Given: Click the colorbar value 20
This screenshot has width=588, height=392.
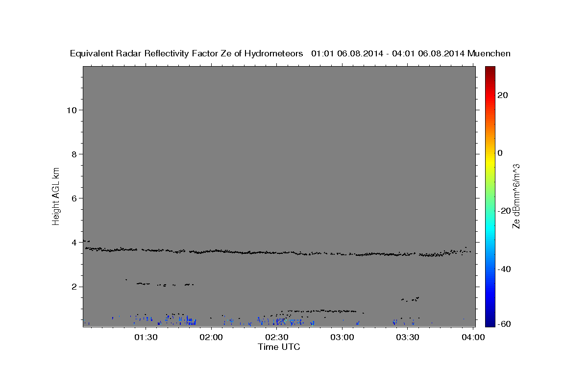Looking at the screenshot, I should pyautogui.click(x=503, y=95).
